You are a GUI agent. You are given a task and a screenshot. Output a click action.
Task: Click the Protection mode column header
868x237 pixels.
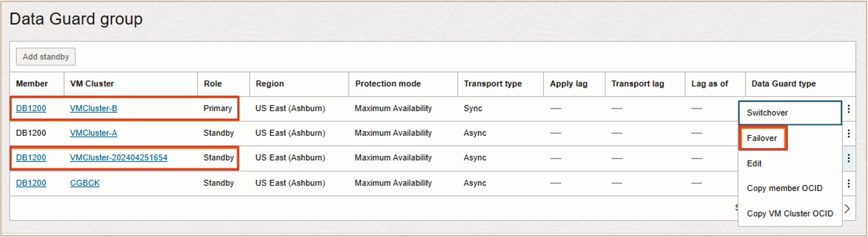388,84
